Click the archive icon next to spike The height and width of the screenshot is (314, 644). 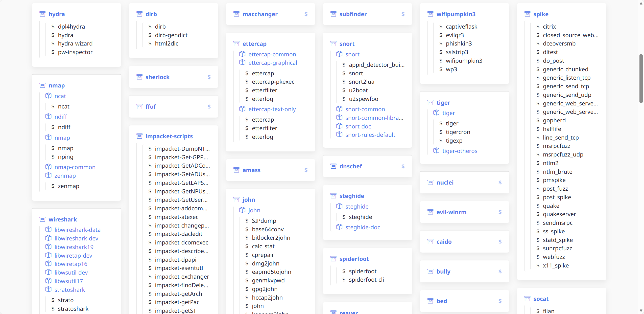[x=527, y=14]
